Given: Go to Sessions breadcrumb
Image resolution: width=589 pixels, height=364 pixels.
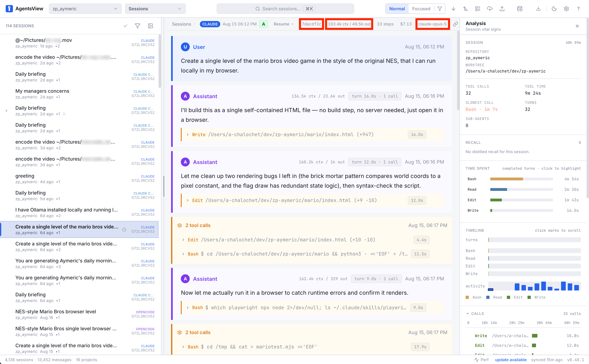Looking at the screenshot, I should click(181, 24).
